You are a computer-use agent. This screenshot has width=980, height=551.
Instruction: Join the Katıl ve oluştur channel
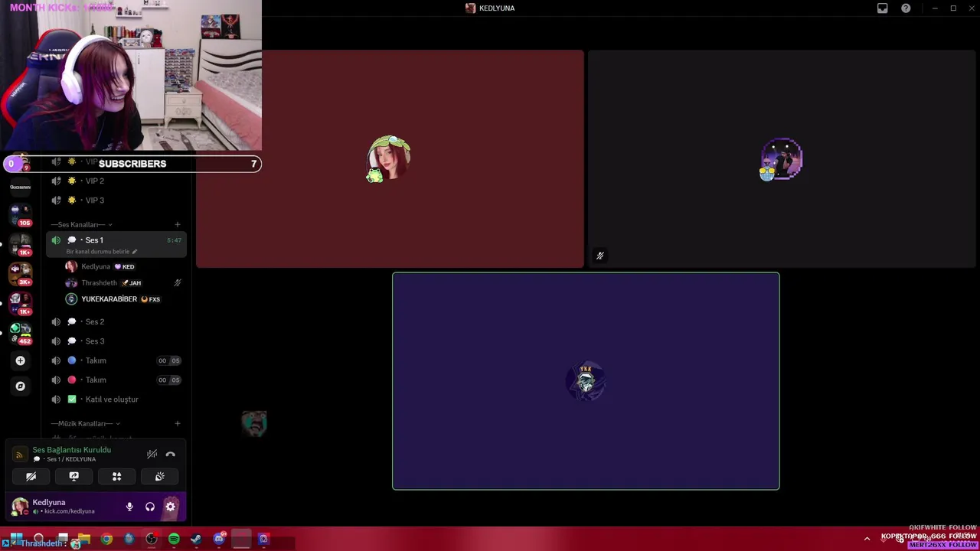(117, 399)
